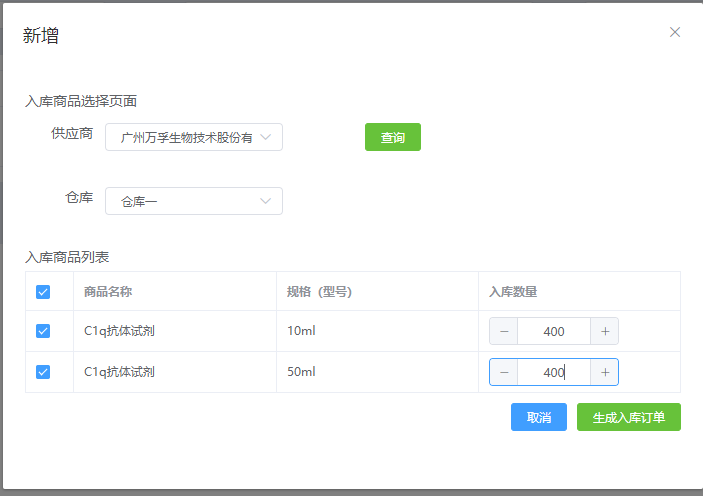Click the 50ml row quantity input field
703x496 pixels.
click(554, 372)
